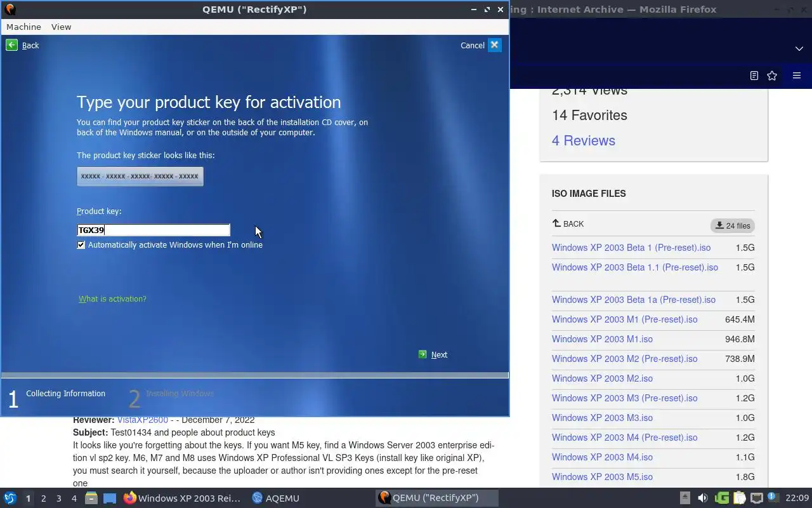
Task: Open Windows XP 2003 M2 (Pre-reset).iso
Action: 625,359
